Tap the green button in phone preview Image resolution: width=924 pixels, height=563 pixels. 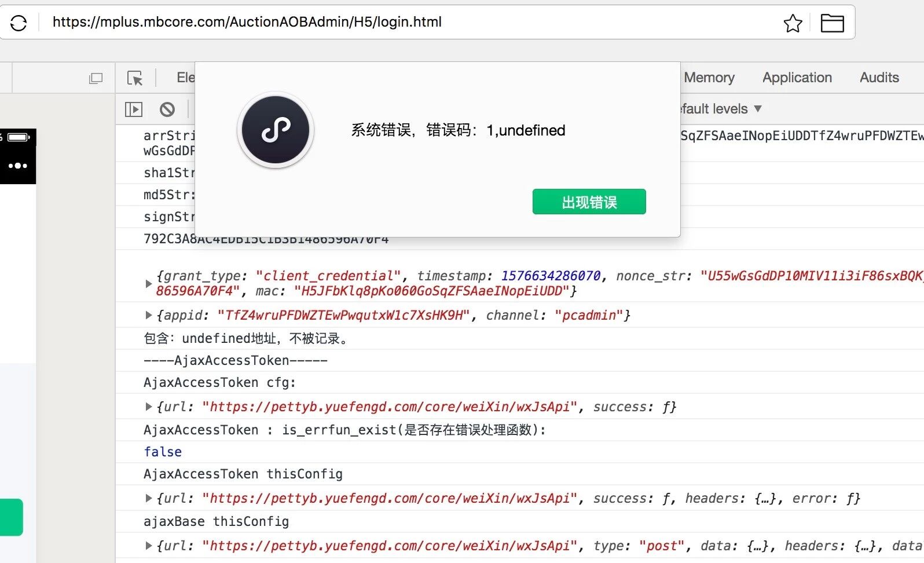(x=12, y=517)
